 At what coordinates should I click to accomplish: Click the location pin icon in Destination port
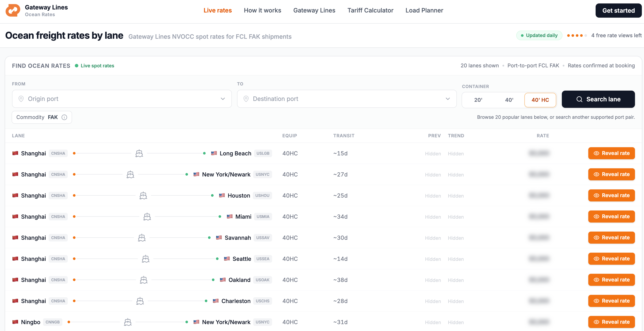coord(246,99)
